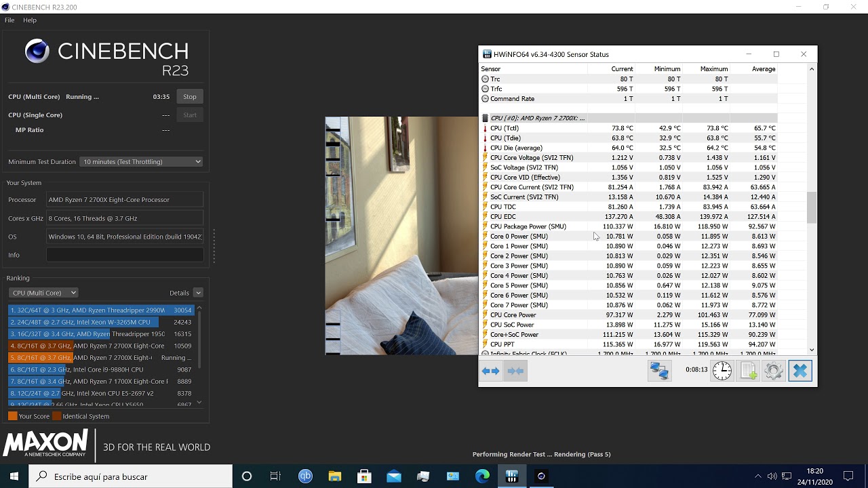Open Microsoft Store from the taskbar
Image resolution: width=868 pixels, height=488 pixels.
(364, 476)
